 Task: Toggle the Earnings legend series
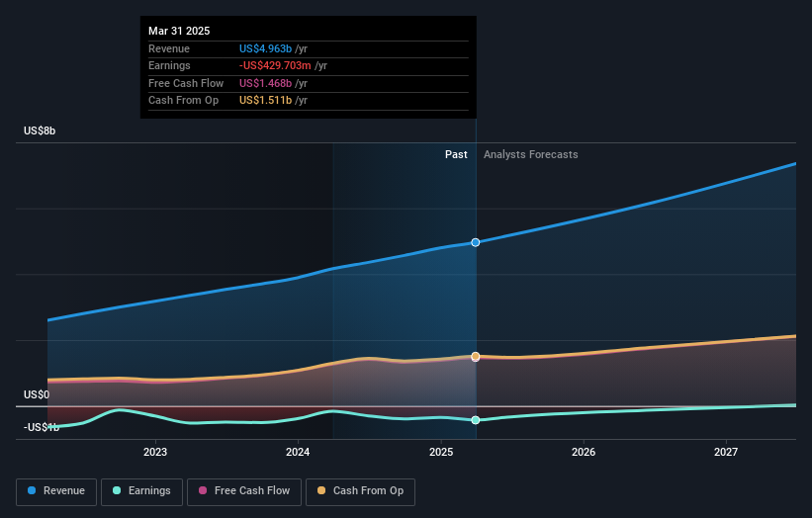141,491
